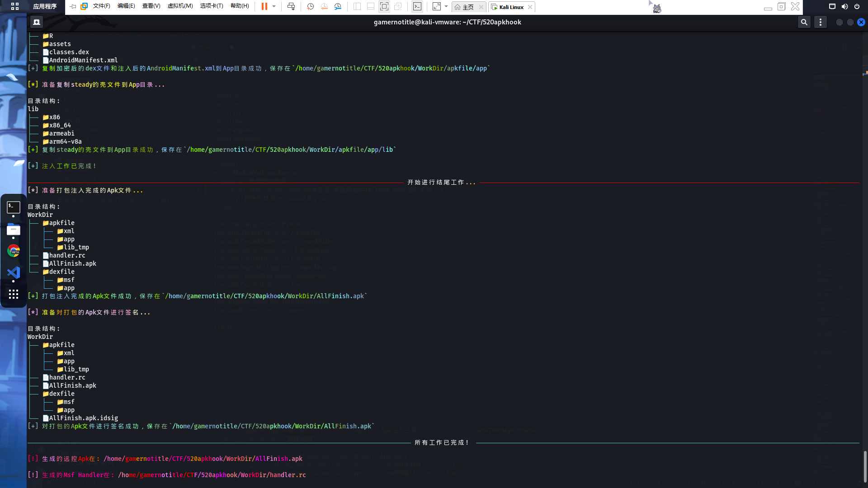The width and height of the screenshot is (868, 488).
Task: Expand the stretch guest dropdown arrow
Action: 446,6
